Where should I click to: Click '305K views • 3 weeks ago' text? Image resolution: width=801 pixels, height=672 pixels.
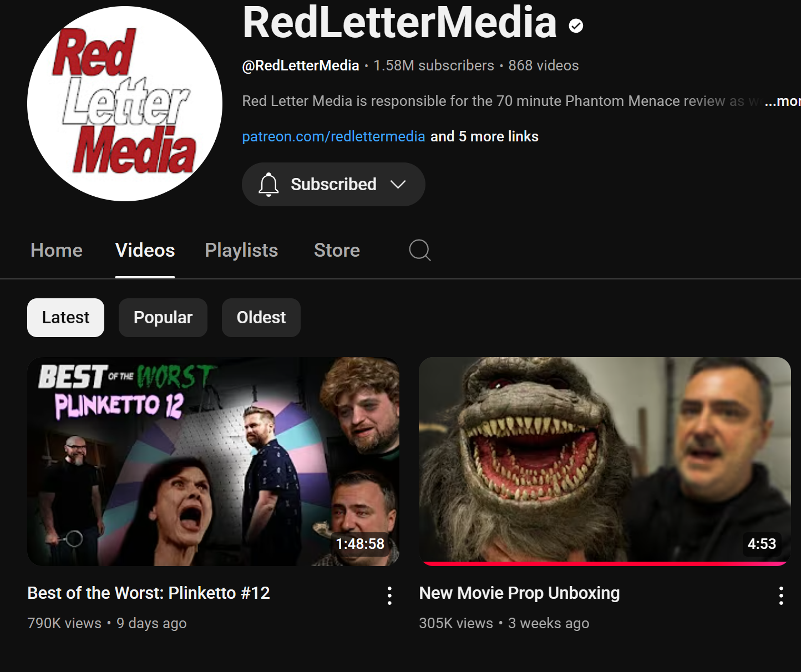coord(504,623)
